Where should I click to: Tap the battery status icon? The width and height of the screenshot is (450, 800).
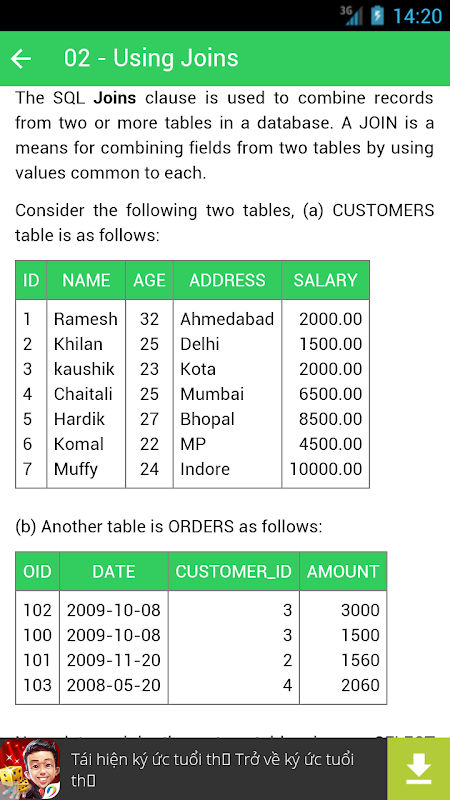click(377, 15)
